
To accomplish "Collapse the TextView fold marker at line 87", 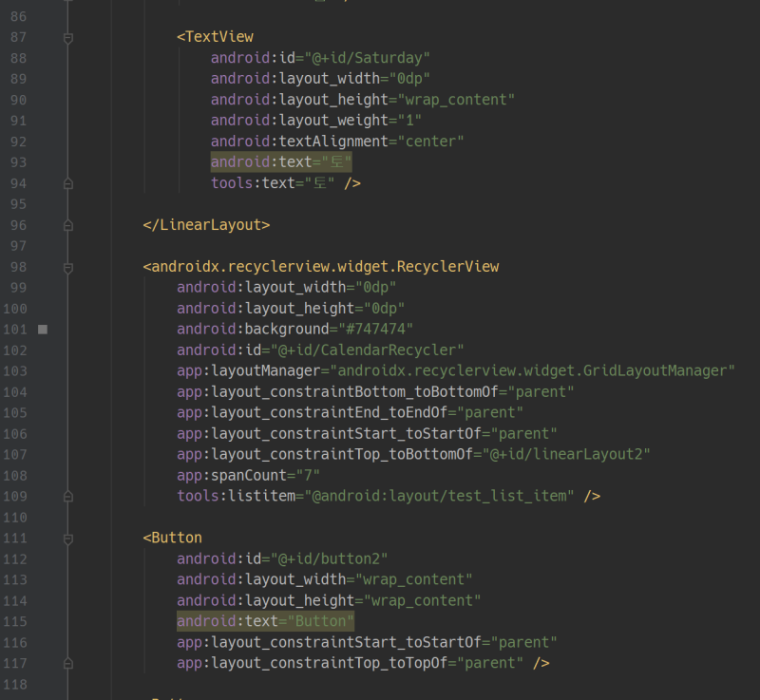I will tap(68, 38).
